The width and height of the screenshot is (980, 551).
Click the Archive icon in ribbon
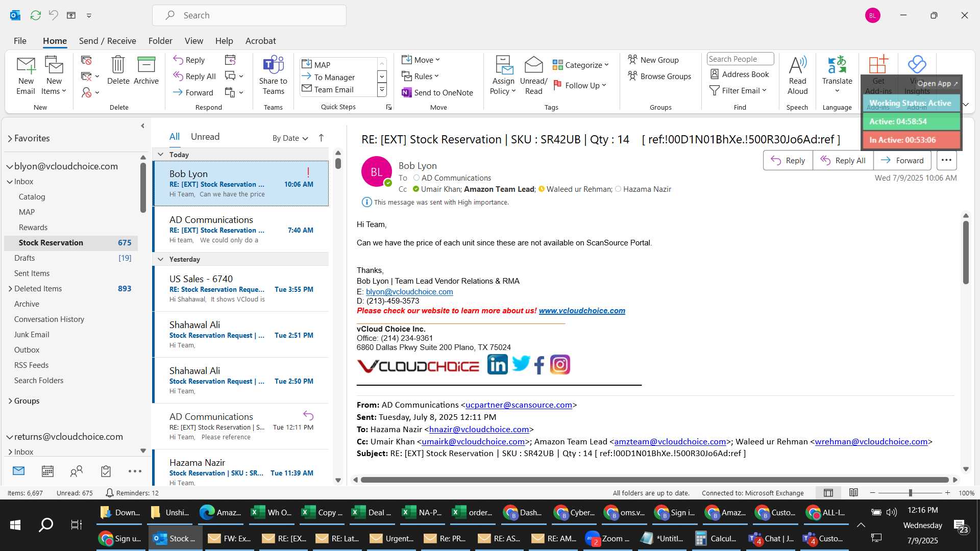click(x=146, y=70)
